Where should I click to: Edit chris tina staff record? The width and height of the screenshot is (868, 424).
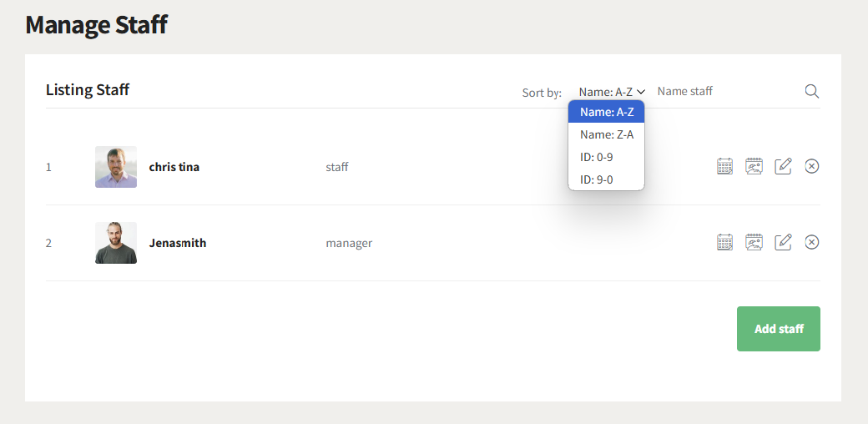[x=783, y=166]
